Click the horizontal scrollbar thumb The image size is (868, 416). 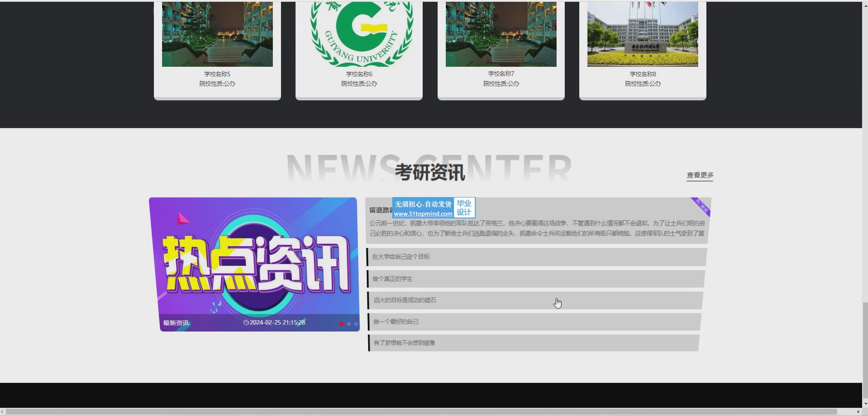(x=421, y=412)
